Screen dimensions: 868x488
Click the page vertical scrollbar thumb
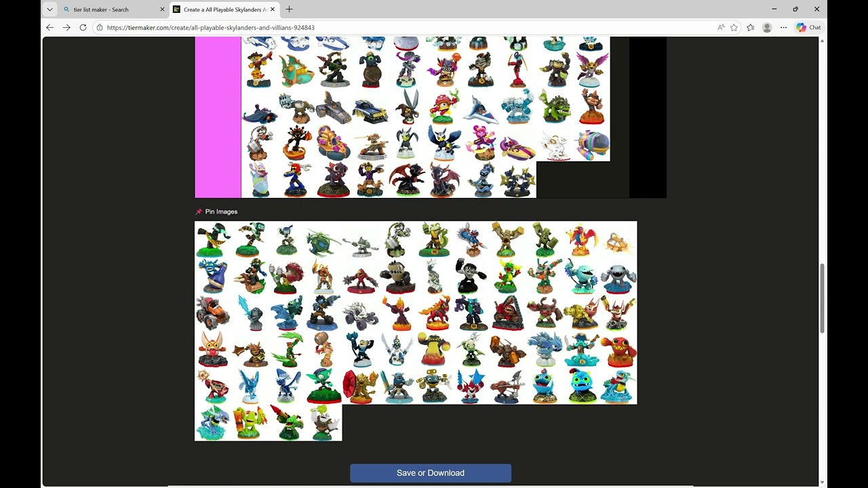823,298
